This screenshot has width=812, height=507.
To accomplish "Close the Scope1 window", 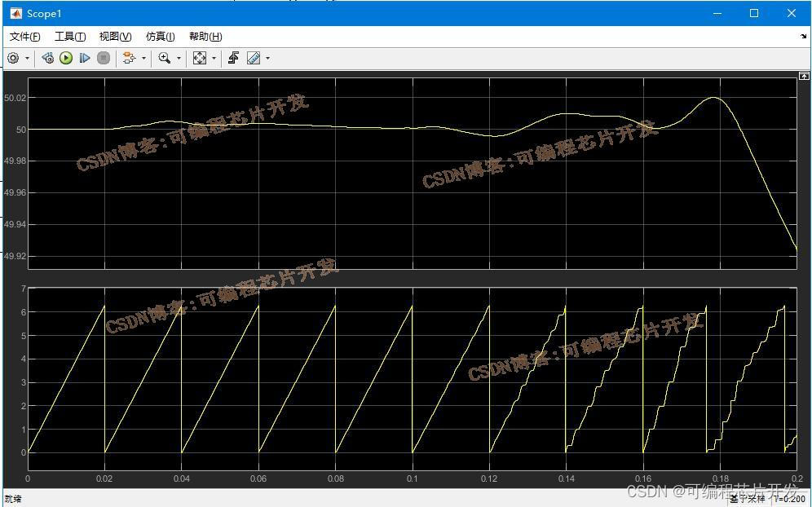I will 792,14.
